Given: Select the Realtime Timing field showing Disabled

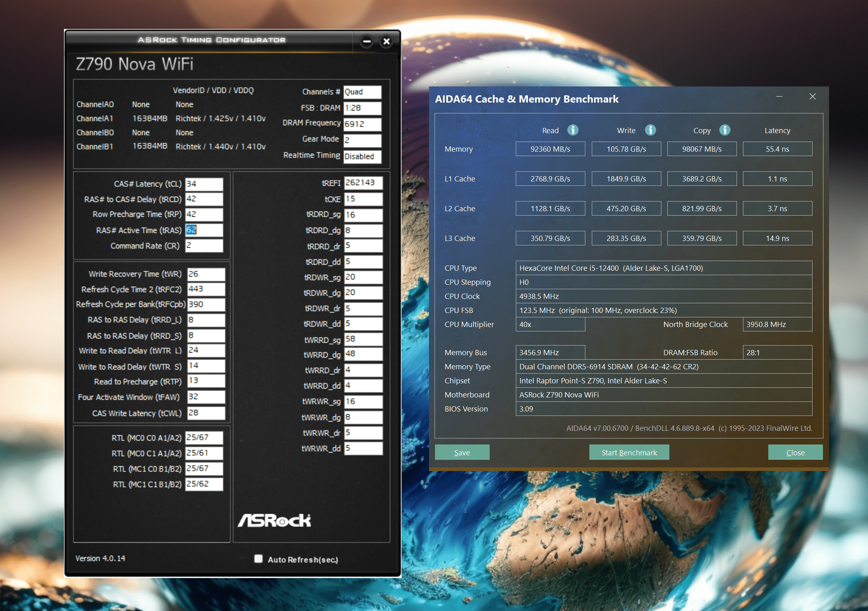Looking at the screenshot, I should [x=362, y=156].
